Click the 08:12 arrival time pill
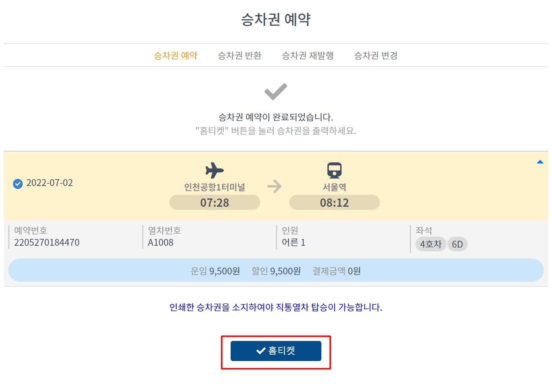 tap(334, 203)
